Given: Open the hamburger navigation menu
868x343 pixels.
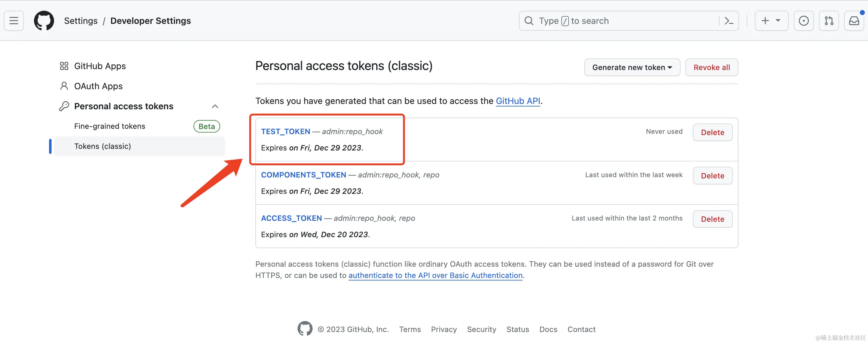Looking at the screenshot, I should click(14, 21).
